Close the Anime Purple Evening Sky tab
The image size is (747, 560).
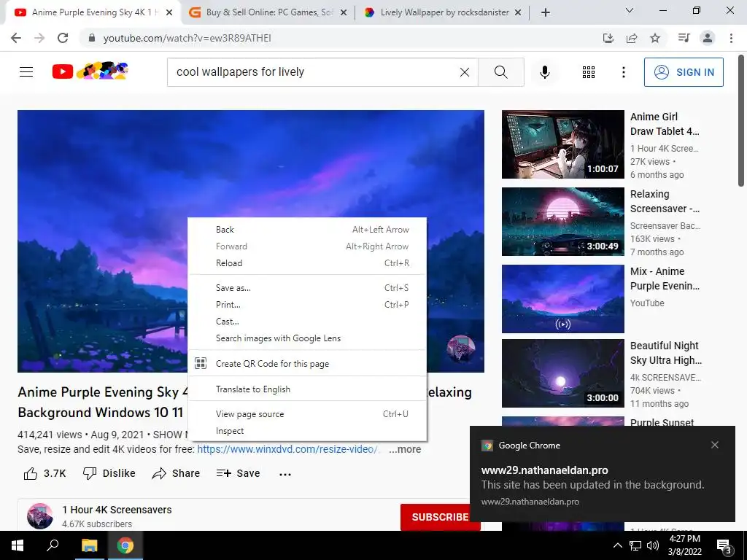click(169, 13)
